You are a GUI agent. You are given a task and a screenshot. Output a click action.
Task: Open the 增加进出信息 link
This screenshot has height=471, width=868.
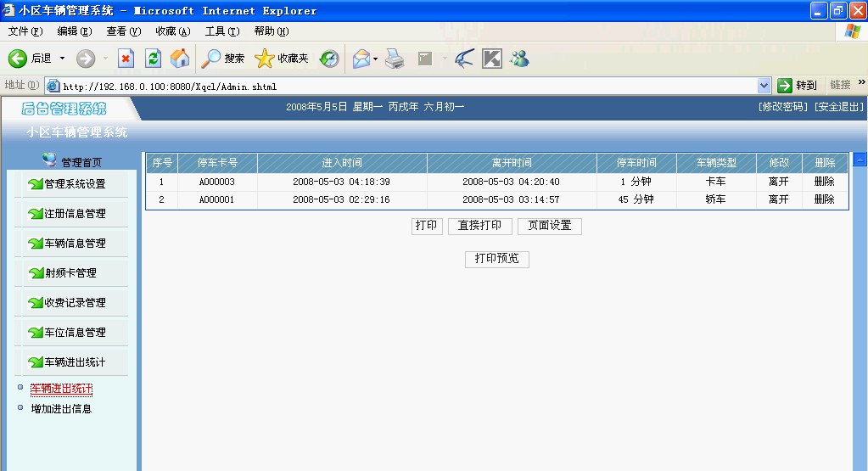click(61, 409)
